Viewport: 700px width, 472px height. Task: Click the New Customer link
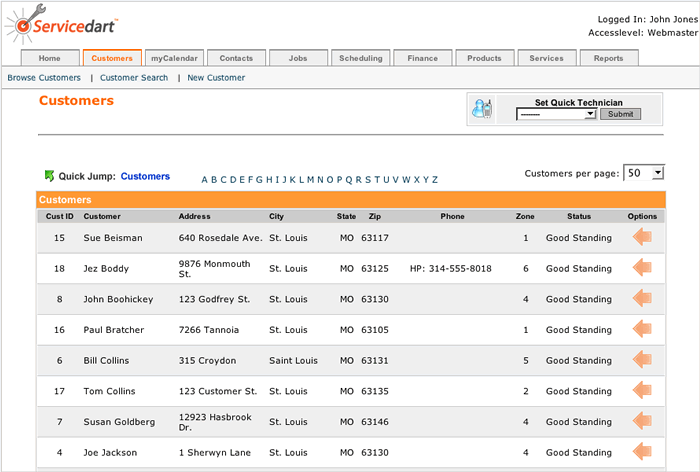(x=216, y=78)
